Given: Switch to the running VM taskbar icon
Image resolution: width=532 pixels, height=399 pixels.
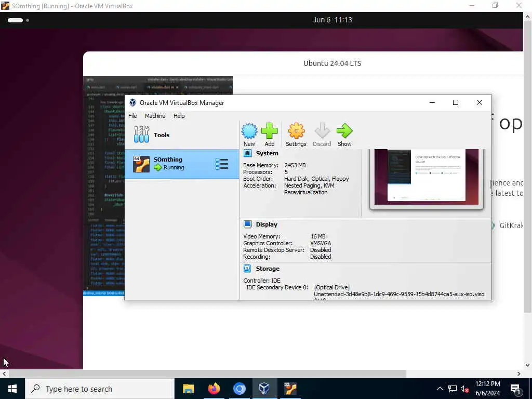Looking at the screenshot, I should [x=290, y=389].
